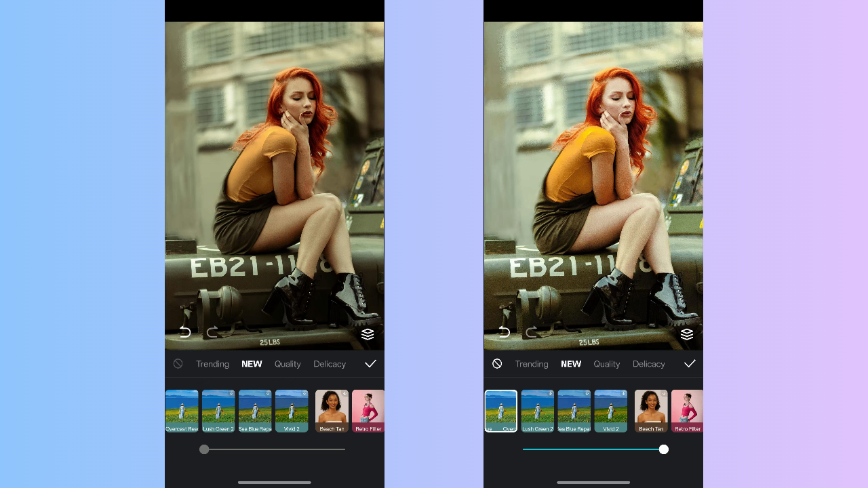Tap the no-filter circle icon on left phone
Viewport: 868px width, 488px height.
point(178,364)
